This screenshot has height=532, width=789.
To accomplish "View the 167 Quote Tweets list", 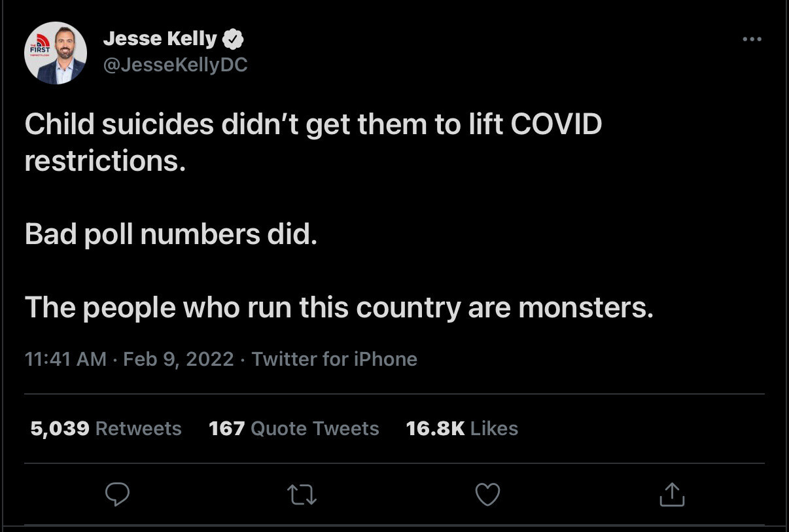I will pyautogui.click(x=294, y=429).
